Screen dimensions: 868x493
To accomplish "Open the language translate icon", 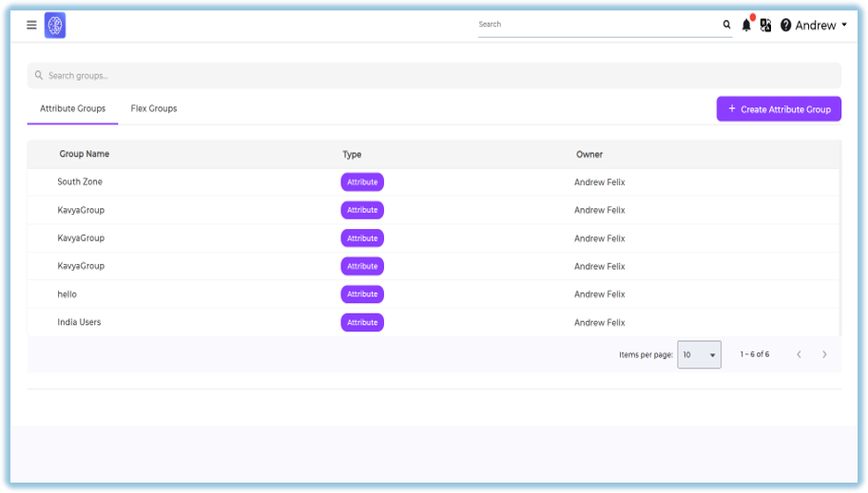I will (765, 25).
